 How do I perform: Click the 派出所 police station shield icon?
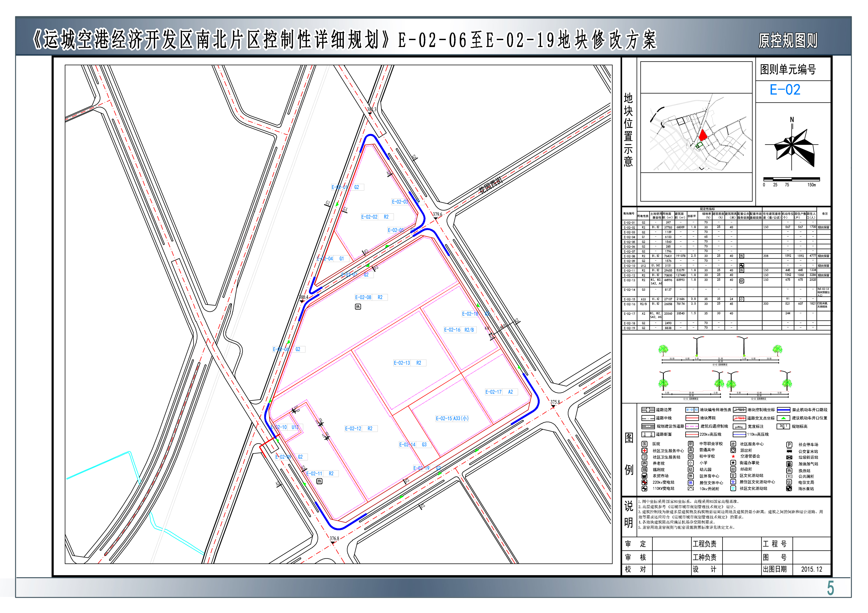[x=733, y=450]
